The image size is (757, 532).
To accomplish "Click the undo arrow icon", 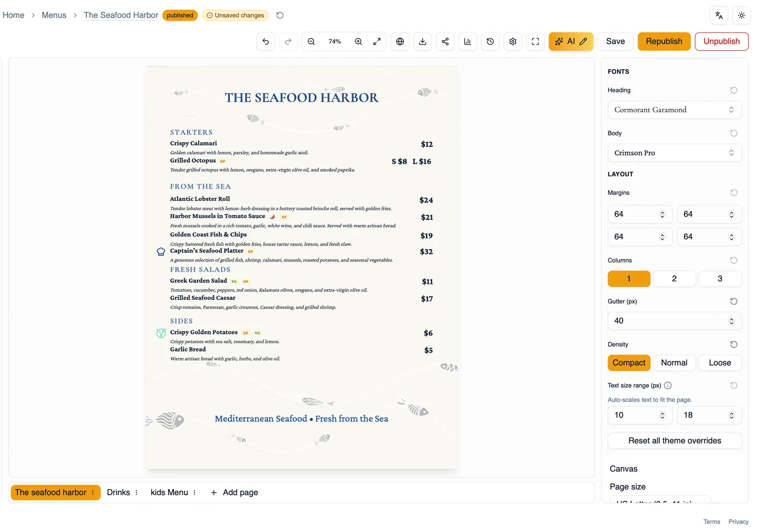I will tap(266, 42).
